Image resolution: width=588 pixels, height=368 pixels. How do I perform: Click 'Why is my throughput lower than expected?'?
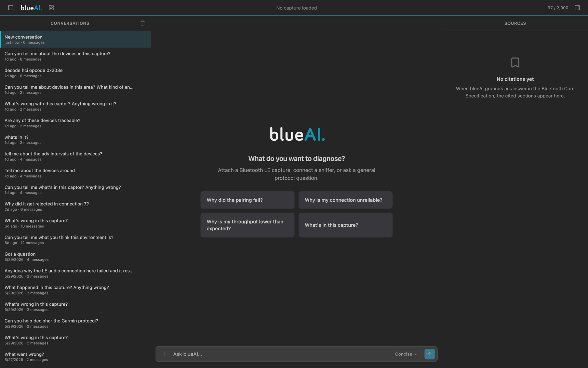pos(247,225)
